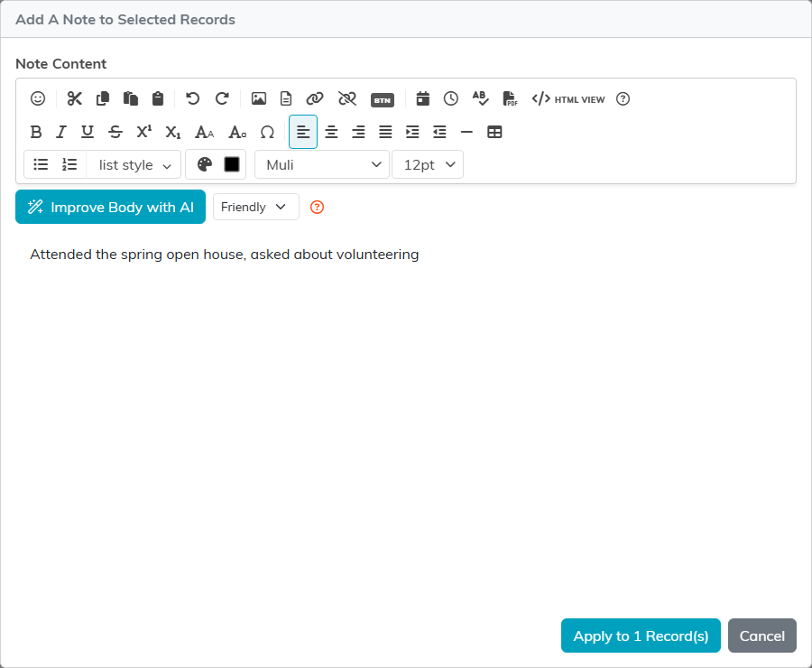
Task: Insert time with clock icon
Action: click(450, 98)
